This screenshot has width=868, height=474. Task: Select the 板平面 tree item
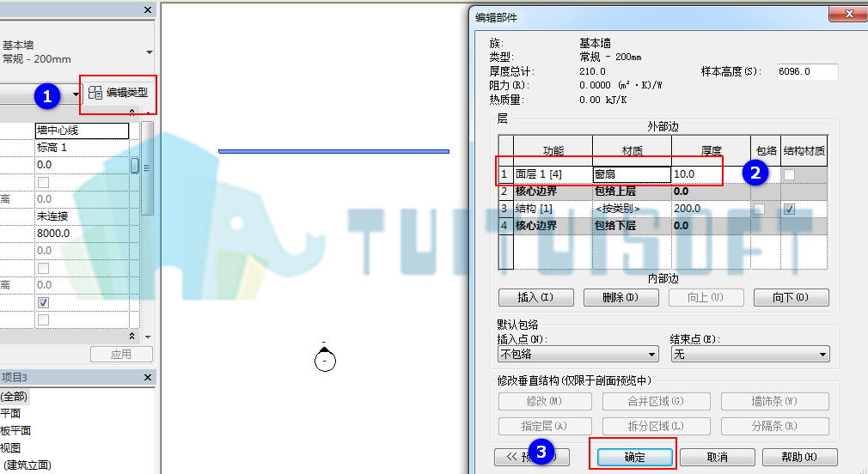click(15, 430)
